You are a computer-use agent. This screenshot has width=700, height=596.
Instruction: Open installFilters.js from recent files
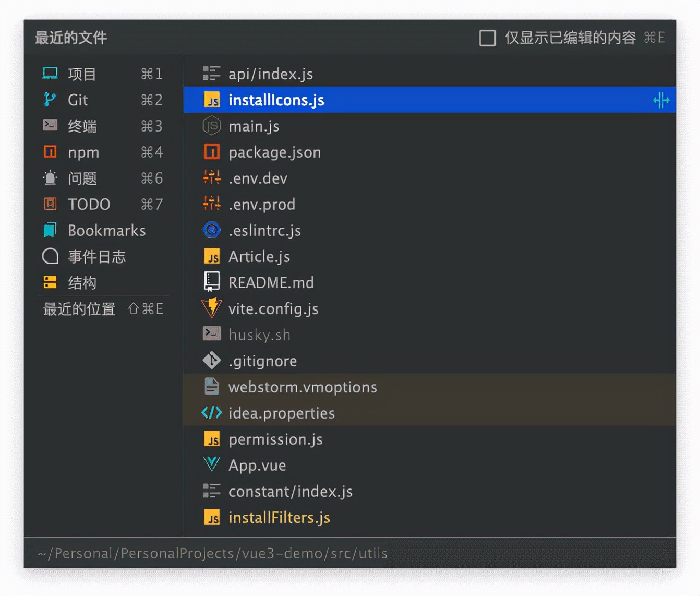(x=429, y=517)
